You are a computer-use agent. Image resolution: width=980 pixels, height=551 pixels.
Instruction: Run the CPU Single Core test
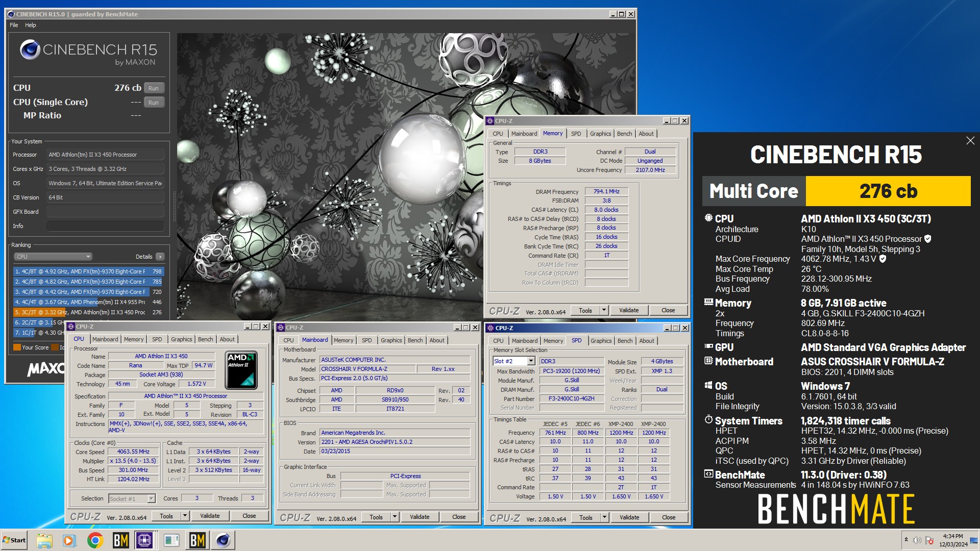pyautogui.click(x=154, y=103)
